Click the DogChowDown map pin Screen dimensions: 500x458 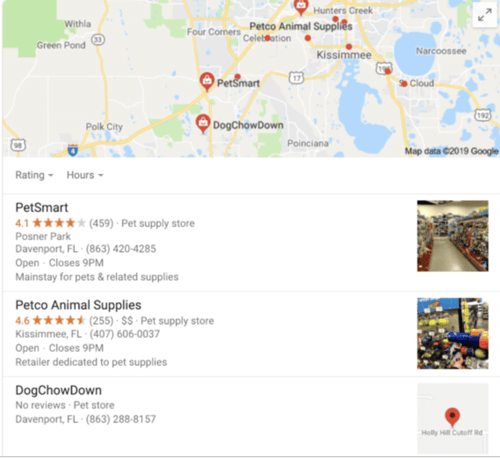click(x=203, y=123)
